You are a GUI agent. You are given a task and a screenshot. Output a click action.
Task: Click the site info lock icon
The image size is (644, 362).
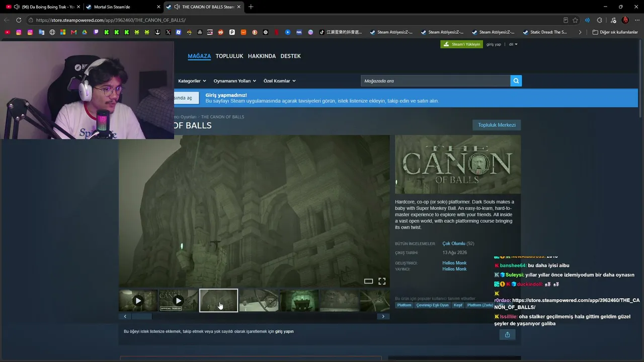pyautogui.click(x=31, y=20)
